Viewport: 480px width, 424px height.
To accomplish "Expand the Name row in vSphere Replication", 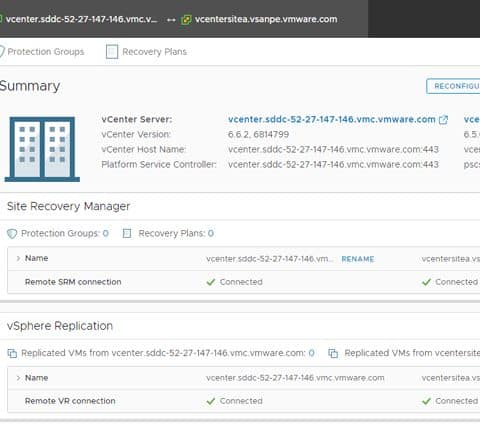I will (18, 378).
